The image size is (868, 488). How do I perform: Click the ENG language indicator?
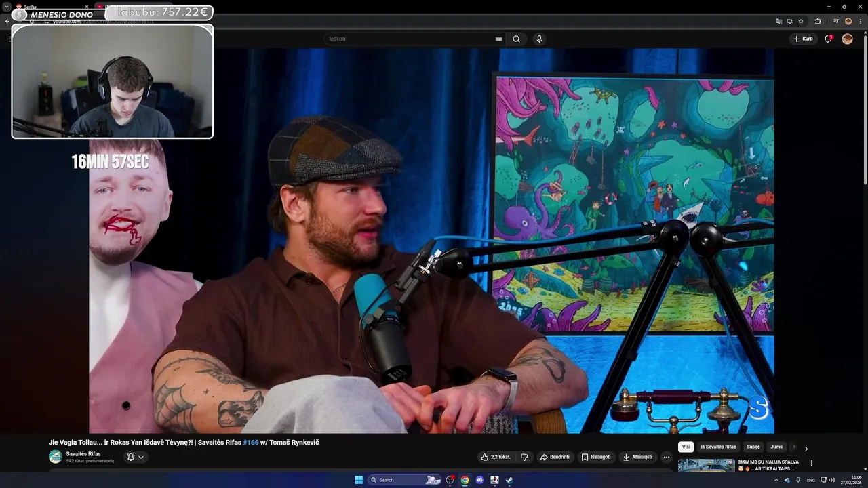(810, 480)
